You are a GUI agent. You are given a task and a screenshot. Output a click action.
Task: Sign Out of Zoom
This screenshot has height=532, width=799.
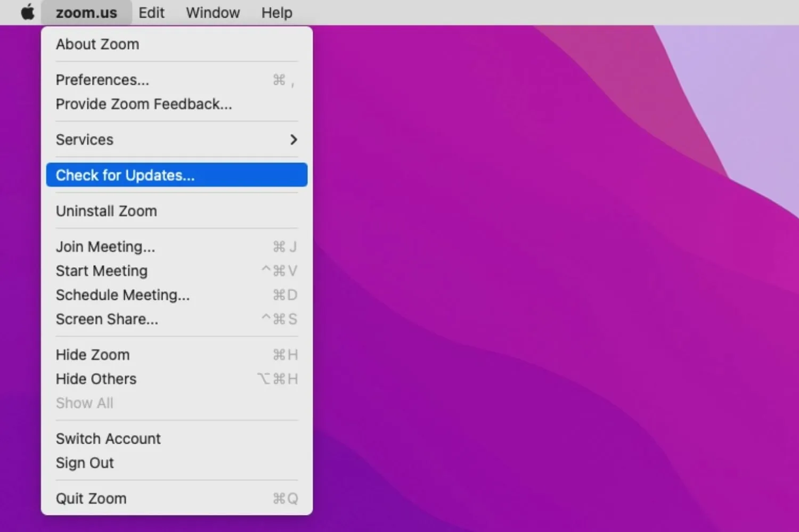pos(85,463)
